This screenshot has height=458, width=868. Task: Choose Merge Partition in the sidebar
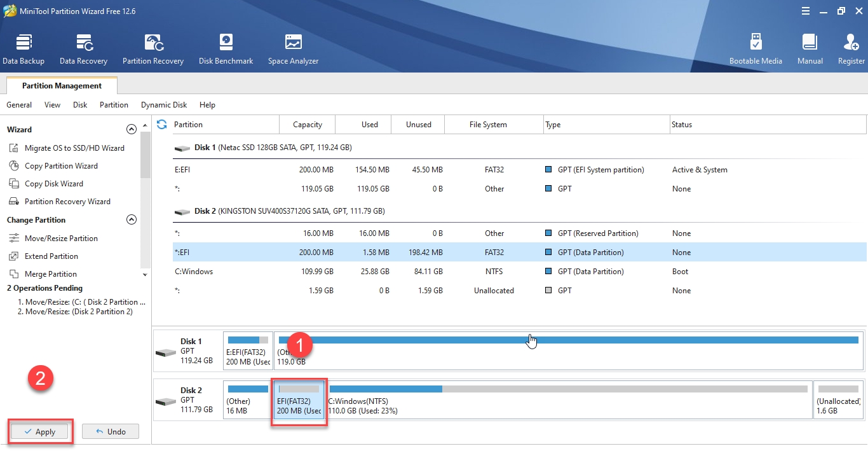[x=51, y=274]
